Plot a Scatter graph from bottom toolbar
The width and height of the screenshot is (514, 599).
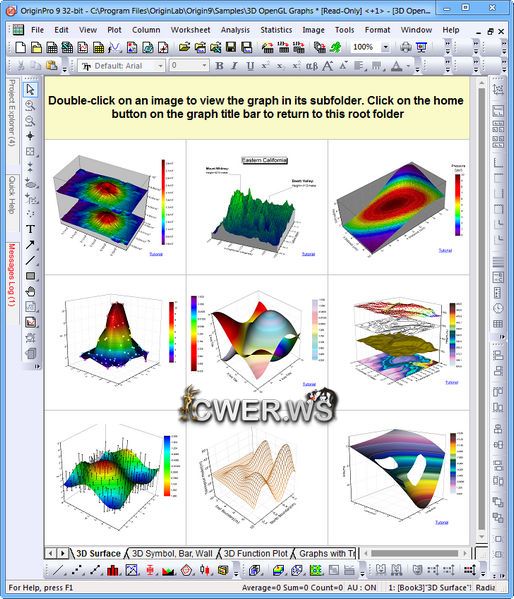click(77, 570)
